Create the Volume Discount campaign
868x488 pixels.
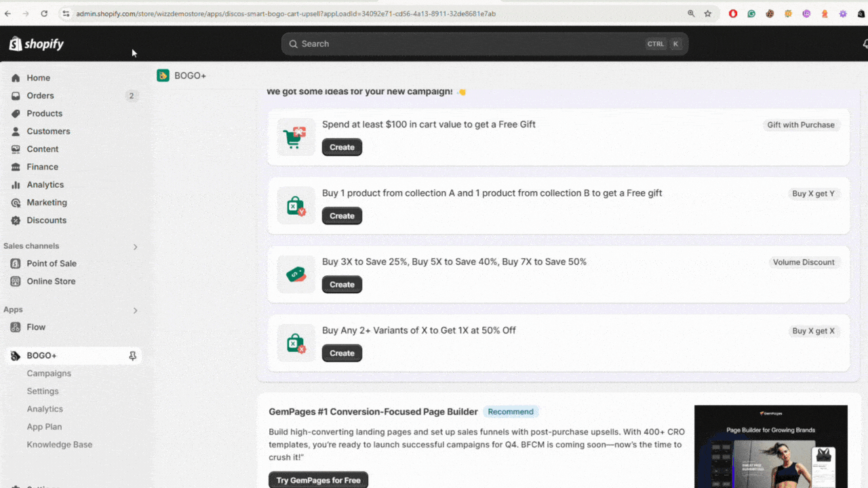coord(342,285)
